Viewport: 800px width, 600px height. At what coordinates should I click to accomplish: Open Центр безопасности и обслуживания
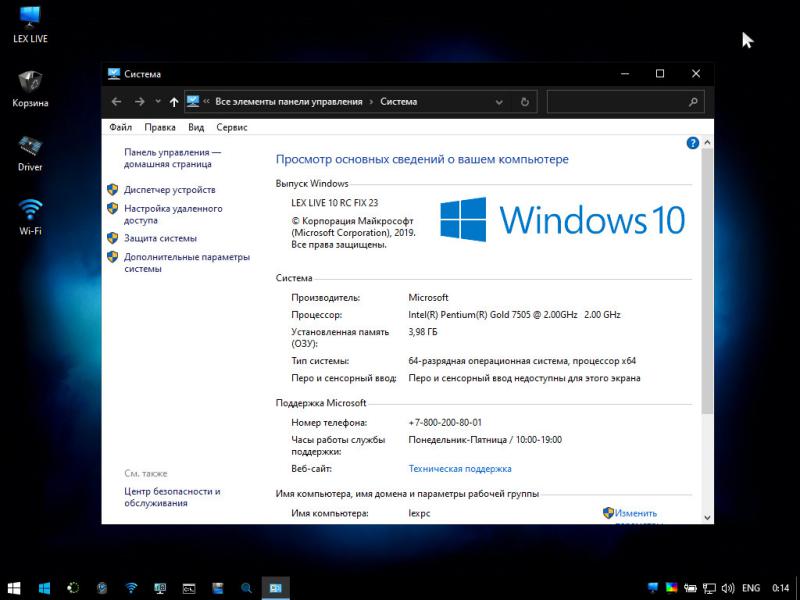[172, 497]
